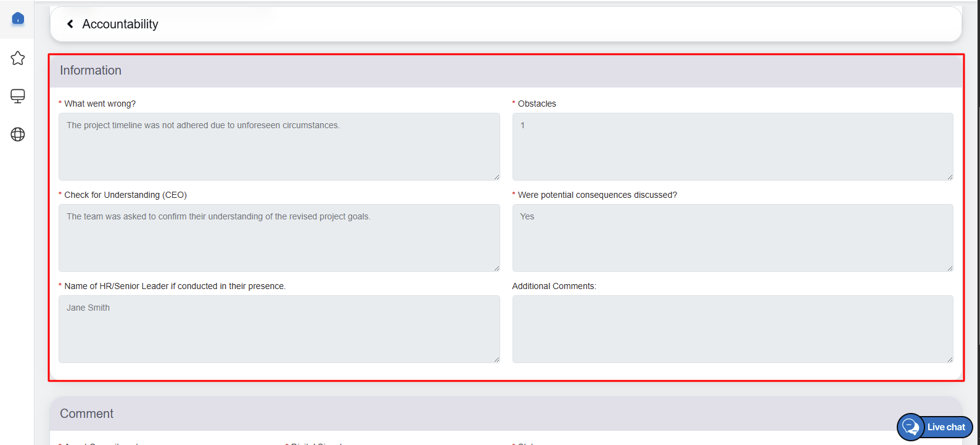Open the monitor icon in sidebar

click(x=18, y=96)
